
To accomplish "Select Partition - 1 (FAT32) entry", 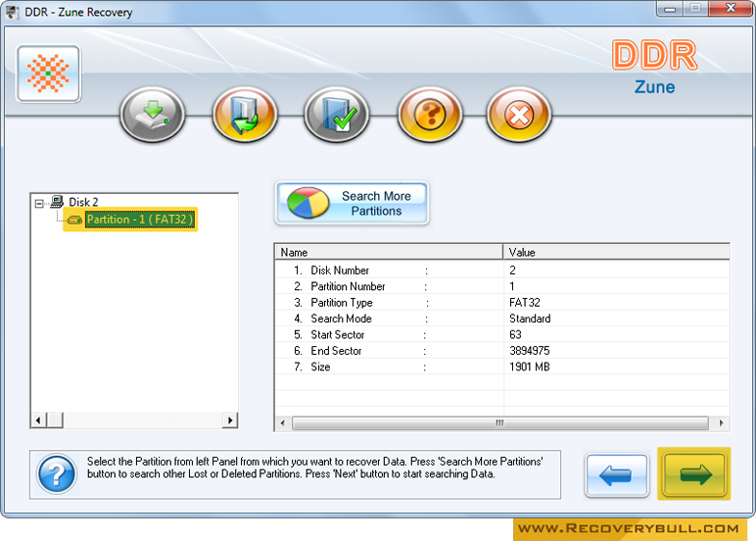I will [140, 220].
